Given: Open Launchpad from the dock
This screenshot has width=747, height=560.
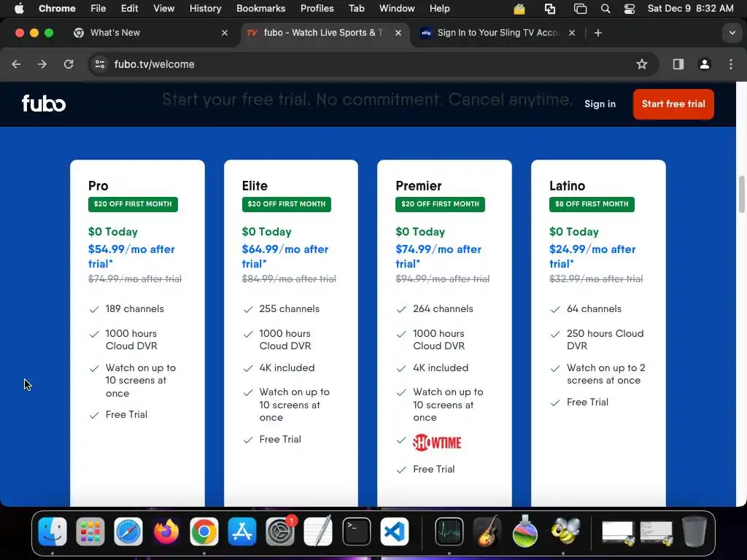Looking at the screenshot, I should [90, 532].
